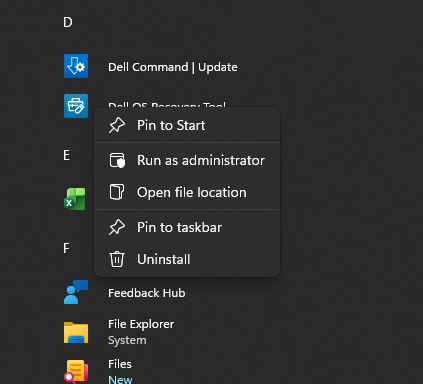Viewport: 423px width, 384px height.
Task: Click the pin icon beside Pin to taskbar
Action: click(x=117, y=228)
